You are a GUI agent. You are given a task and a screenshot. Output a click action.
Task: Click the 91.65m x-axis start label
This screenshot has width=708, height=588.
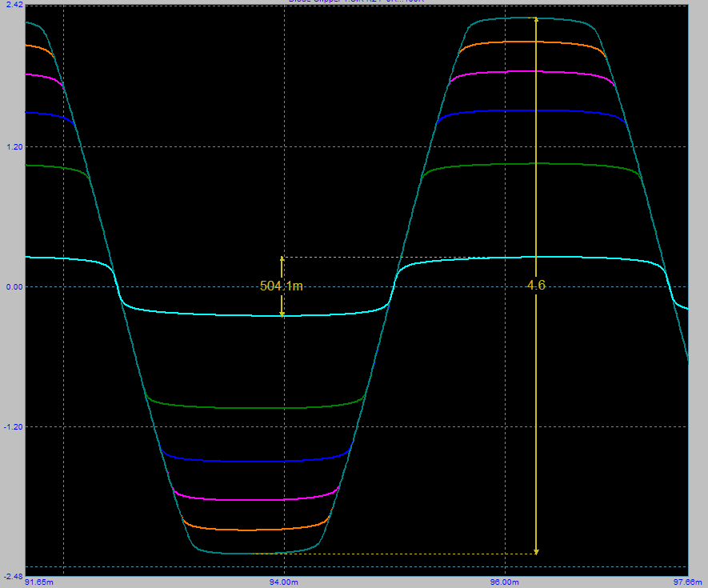tap(40, 582)
